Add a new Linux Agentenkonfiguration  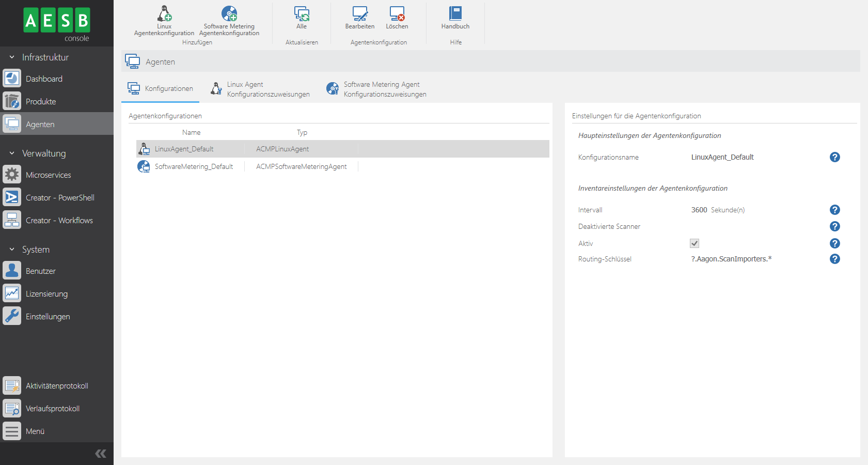pos(165,21)
